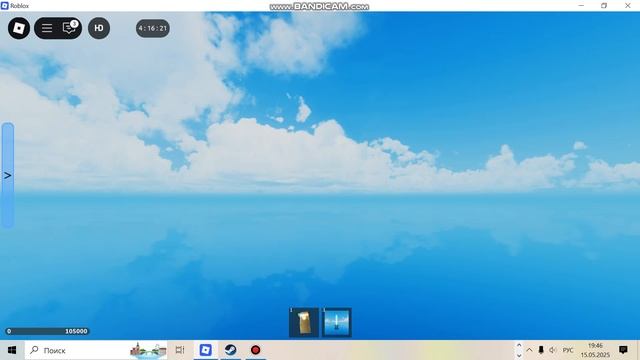This screenshot has height=360, width=640.
Task: Switch the РУС input language
Action: (x=568, y=350)
